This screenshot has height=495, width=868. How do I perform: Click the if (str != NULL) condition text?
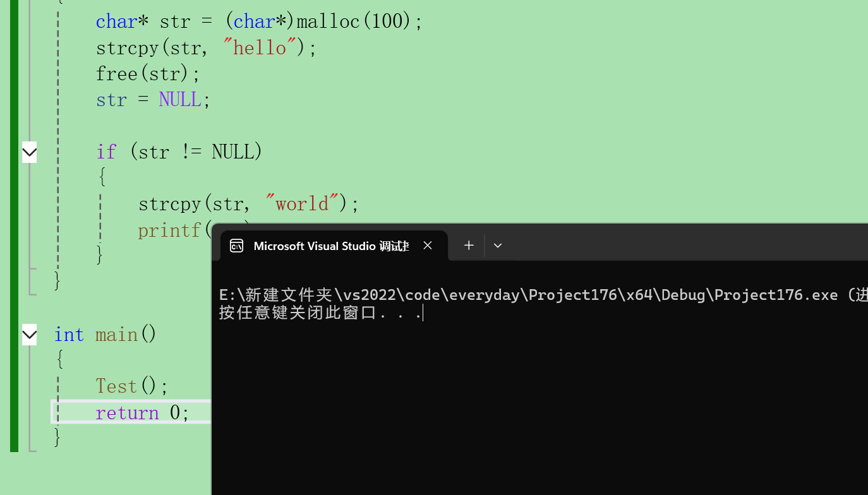[x=179, y=152]
